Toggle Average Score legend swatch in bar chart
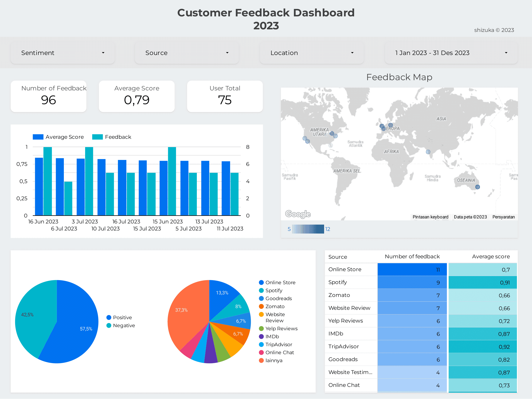Image resolution: width=532 pixels, height=399 pixels. pyautogui.click(x=38, y=137)
